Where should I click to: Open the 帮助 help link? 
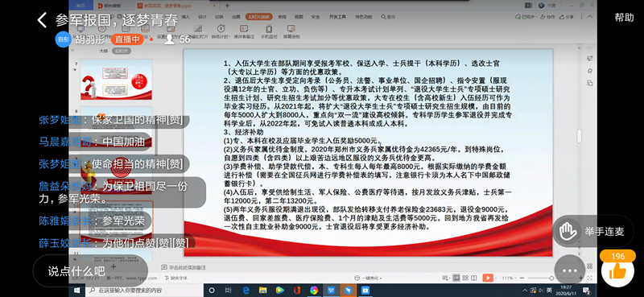[624, 17]
